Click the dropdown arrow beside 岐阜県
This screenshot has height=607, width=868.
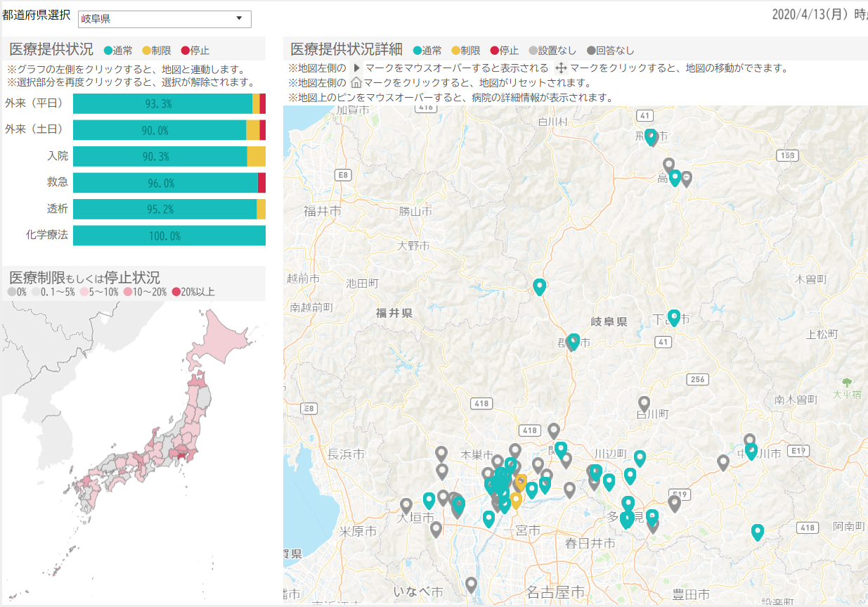click(239, 18)
